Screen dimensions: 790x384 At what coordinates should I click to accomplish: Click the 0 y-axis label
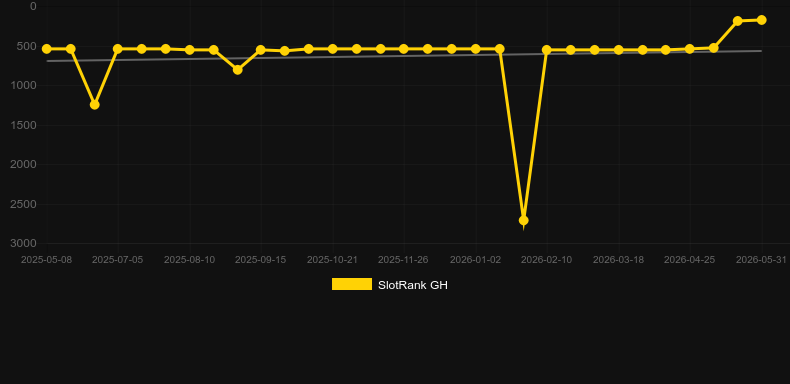point(34,6)
